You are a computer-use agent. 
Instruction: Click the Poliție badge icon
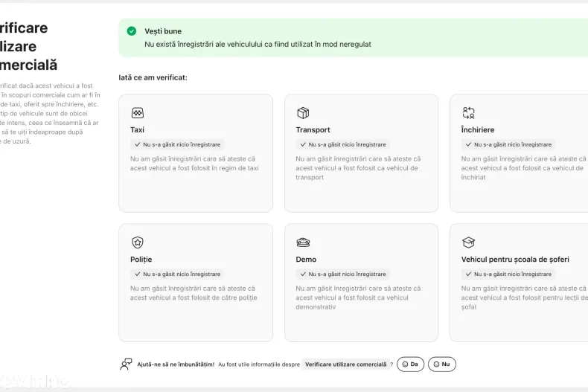137,242
